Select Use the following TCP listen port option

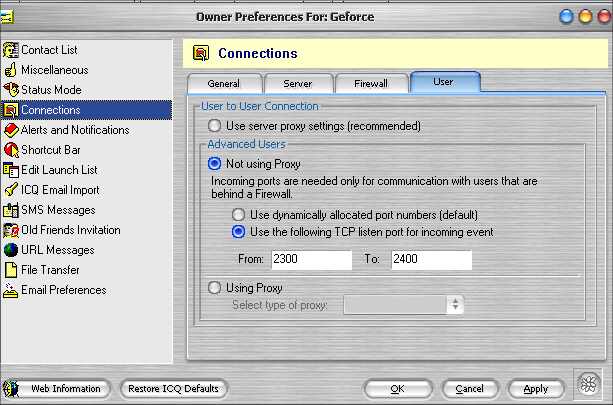[238, 232]
